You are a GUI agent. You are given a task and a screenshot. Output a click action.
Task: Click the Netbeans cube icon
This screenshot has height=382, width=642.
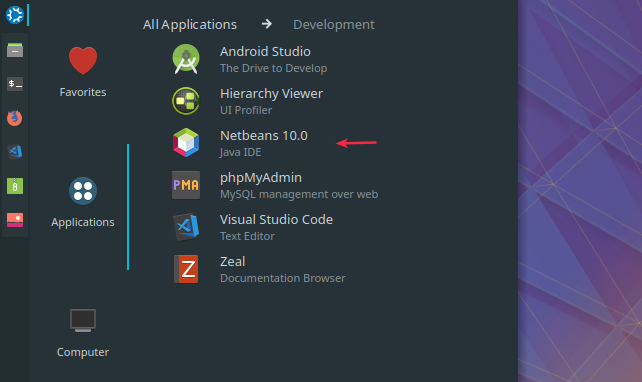click(186, 142)
